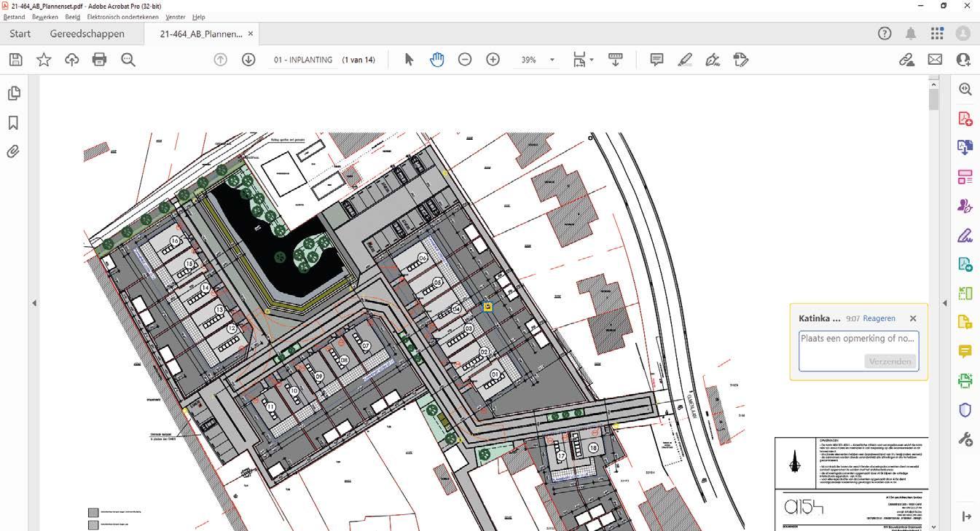Image resolution: width=980 pixels, height=531 pixels.
Task: Open the Attachments paperclip panel
Action: coord(13,152)
